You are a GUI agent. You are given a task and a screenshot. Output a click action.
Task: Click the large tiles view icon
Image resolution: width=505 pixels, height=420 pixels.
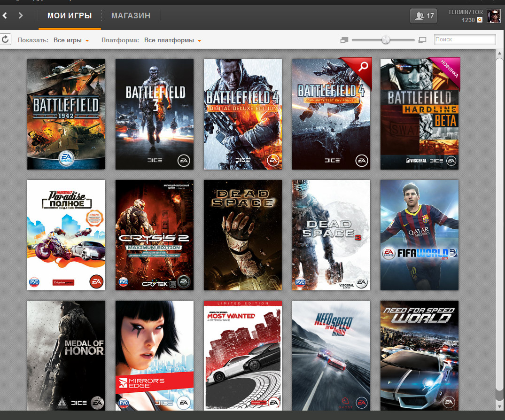pos(422,40)
